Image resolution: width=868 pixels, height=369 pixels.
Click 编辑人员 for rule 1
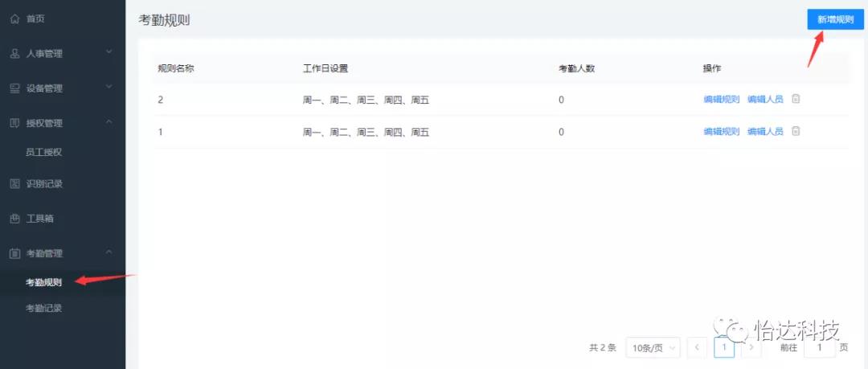(766, 132)
